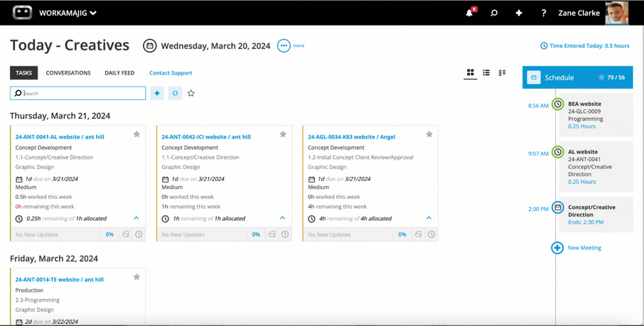
Task: Open the WORKAMAJIG main menu dropdown
Action: pyautogui.click(x=68, y=13)
